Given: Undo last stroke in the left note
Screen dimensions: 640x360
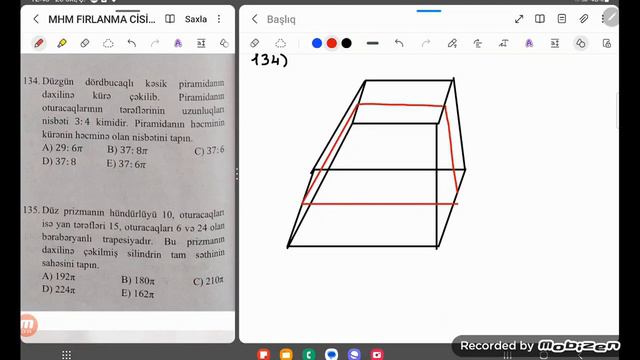Looking at the screenshot, I should click(x=131, y=43).
